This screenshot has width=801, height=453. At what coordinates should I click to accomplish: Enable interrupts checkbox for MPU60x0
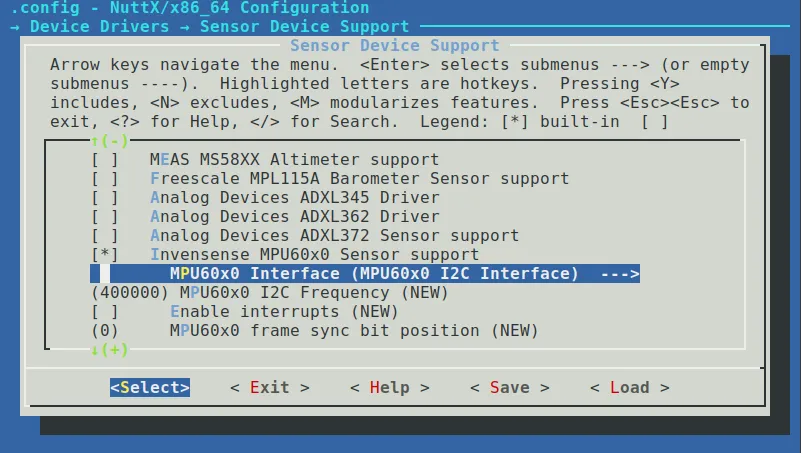[105, 312]
